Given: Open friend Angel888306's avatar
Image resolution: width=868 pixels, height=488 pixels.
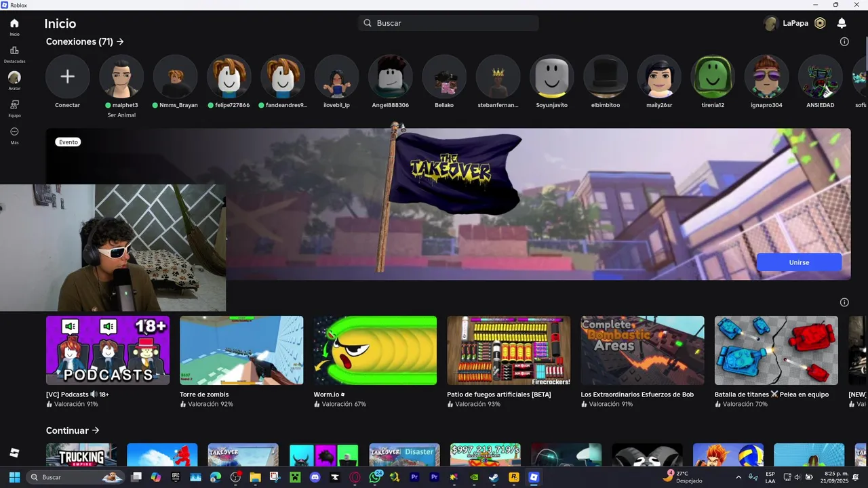Looking at the screenshot, I should point(390,77).
